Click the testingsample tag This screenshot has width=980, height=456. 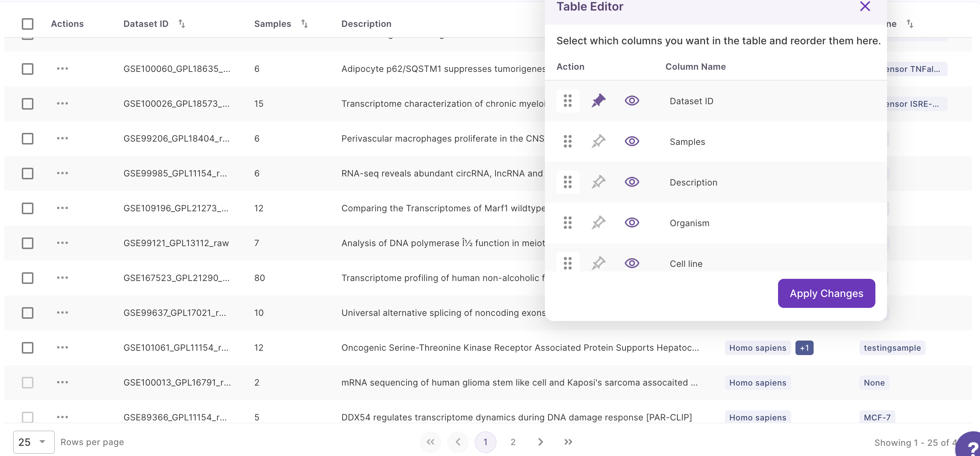(x=892, y=348)
